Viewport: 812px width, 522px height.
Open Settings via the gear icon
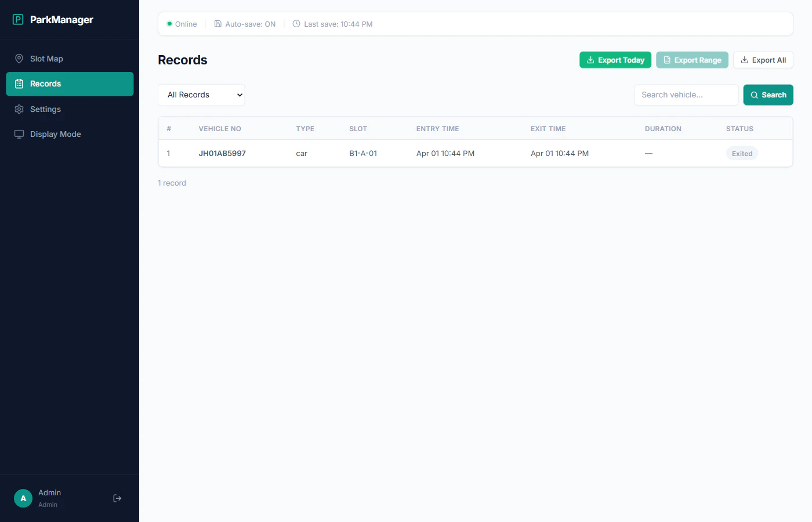coord(19,109)
